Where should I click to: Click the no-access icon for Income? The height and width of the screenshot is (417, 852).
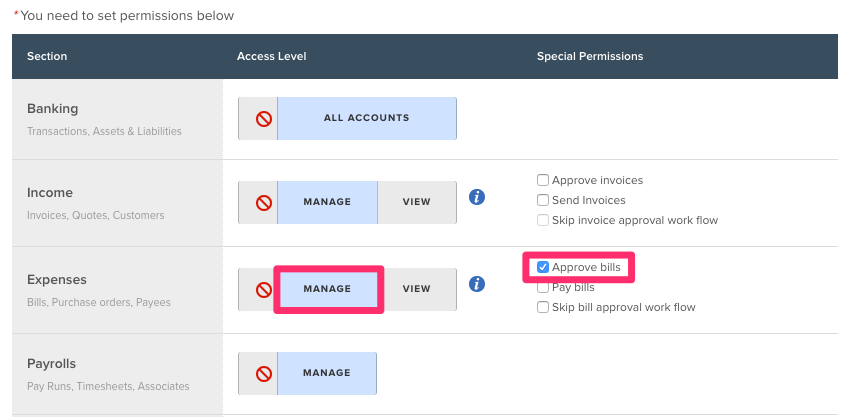[x=264, y=203]
